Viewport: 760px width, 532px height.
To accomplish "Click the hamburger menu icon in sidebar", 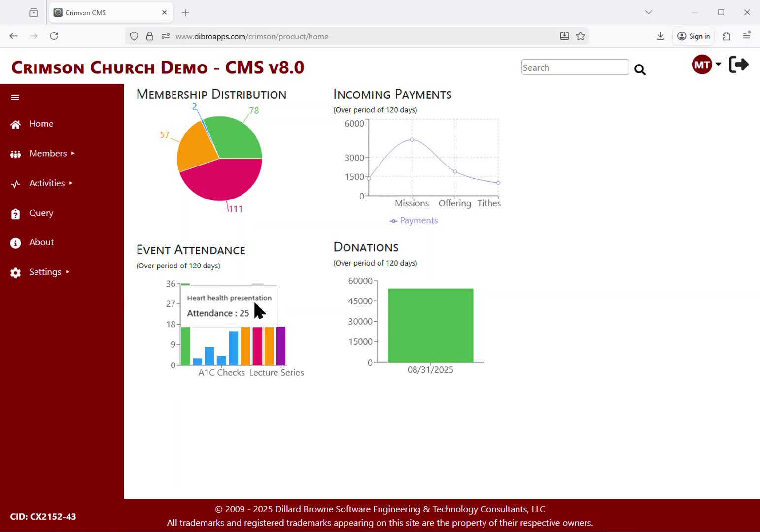I will click(15, 98).
